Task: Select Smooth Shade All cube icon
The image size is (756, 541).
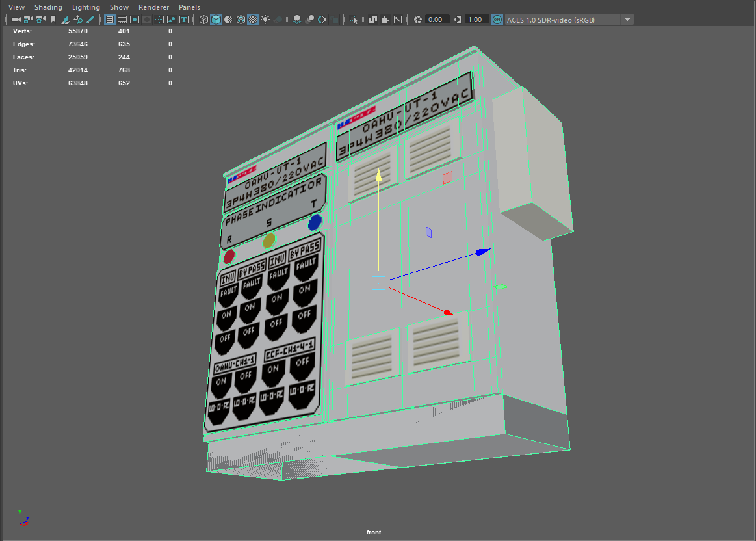Action: point(216,20)
